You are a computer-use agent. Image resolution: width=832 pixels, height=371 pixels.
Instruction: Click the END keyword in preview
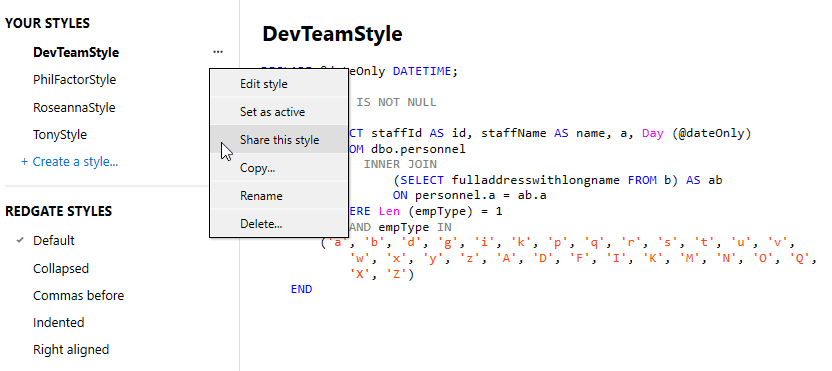coord(301,289)
